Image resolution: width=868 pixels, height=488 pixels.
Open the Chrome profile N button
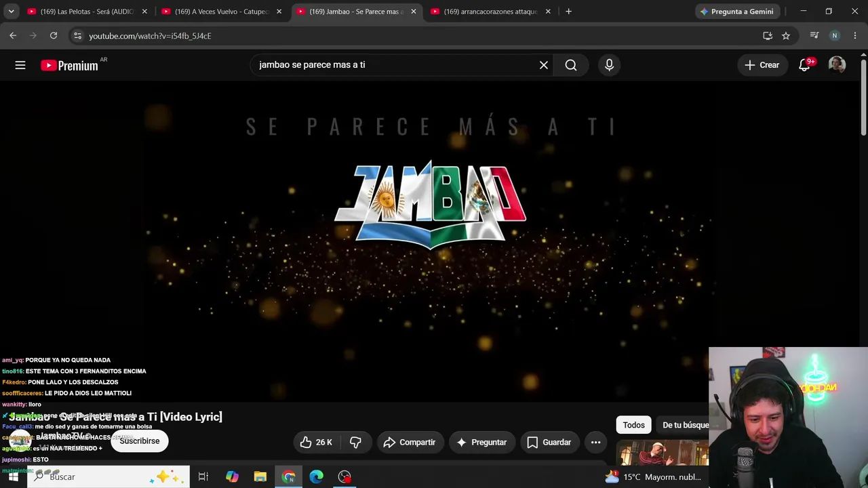[835, 36]
